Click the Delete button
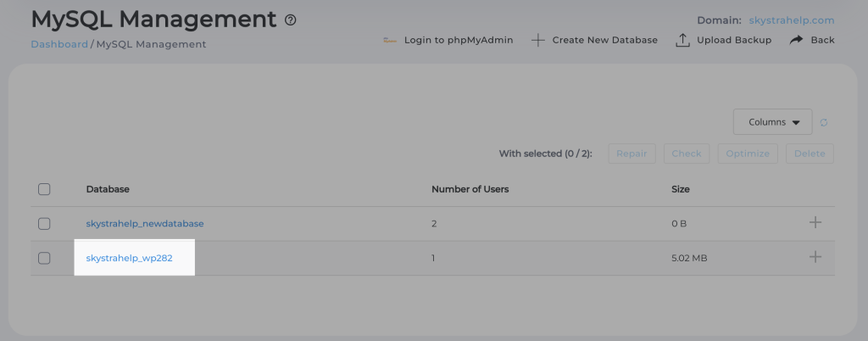Viewport: 868px width, 341px height. pos(810,154)
